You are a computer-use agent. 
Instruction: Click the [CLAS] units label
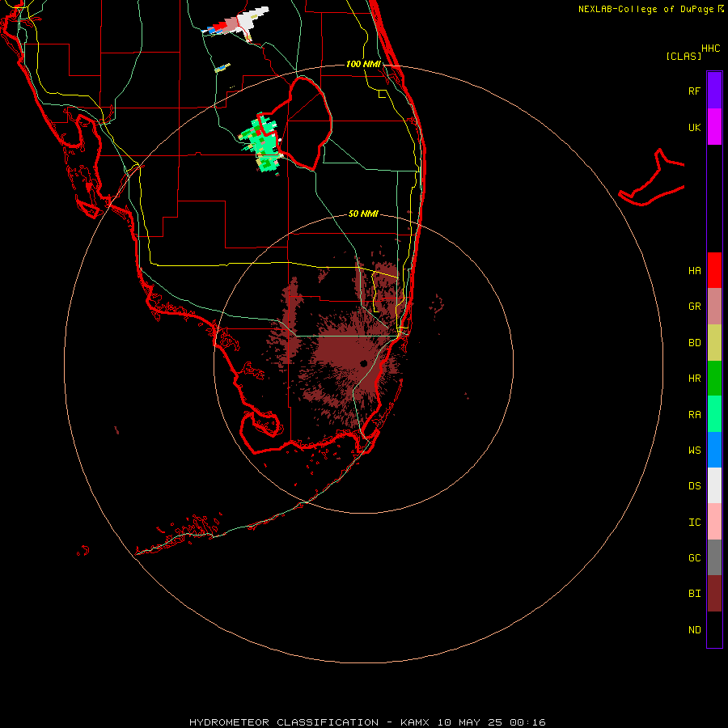[x=684, y=56]
